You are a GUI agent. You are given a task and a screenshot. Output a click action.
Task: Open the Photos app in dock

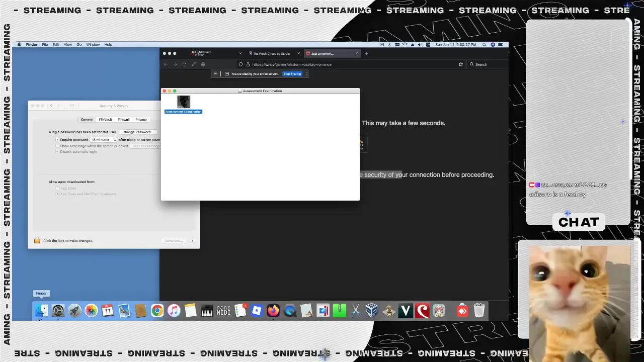(x=91, y=311)
